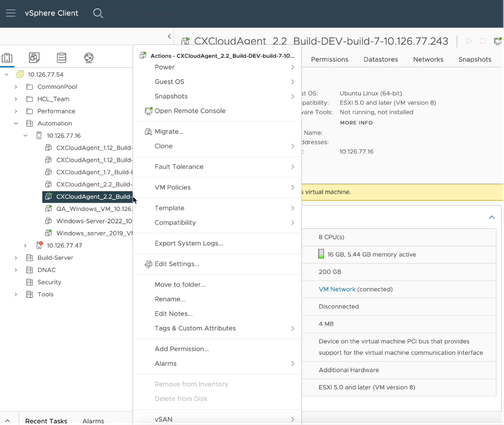Viewport: 504px width, 425px height.
Task: Expand the Tools datacenter node
Action: (x=16, y=294)
